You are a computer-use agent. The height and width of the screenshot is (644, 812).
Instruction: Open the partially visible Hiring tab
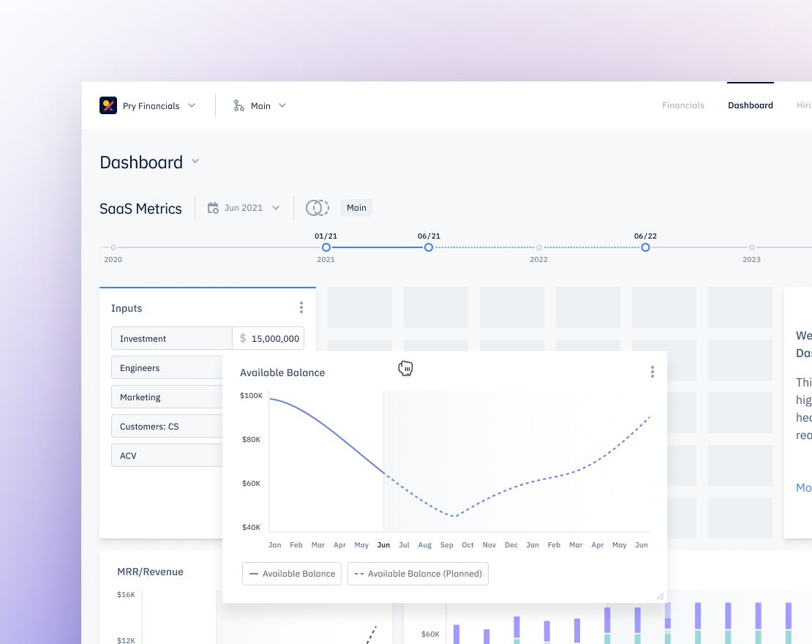coord(804,105)
